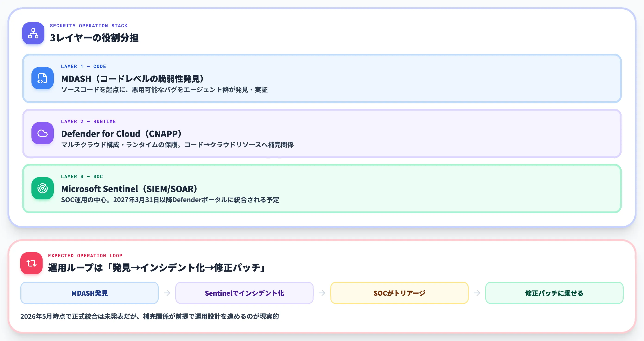Click the red loop arrows icon
The width and height of the screenshot is (644, 341).
[x=31, y=263]
